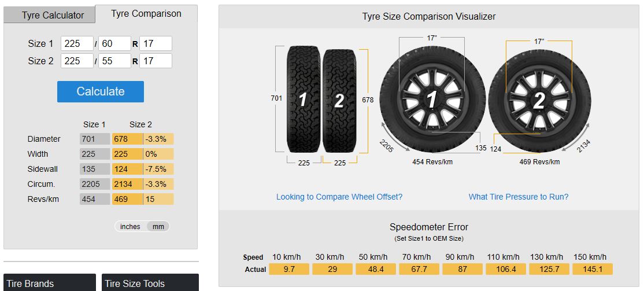Click Size 2 aspect ratio field
Viewport: 644px width, 291px height.
tap(114, 61)
